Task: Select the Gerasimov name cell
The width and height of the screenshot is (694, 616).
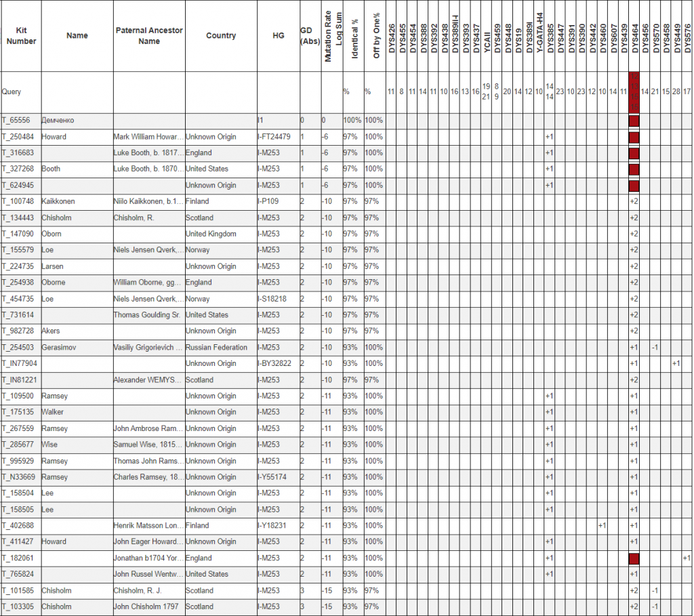Action: [58, 348]
